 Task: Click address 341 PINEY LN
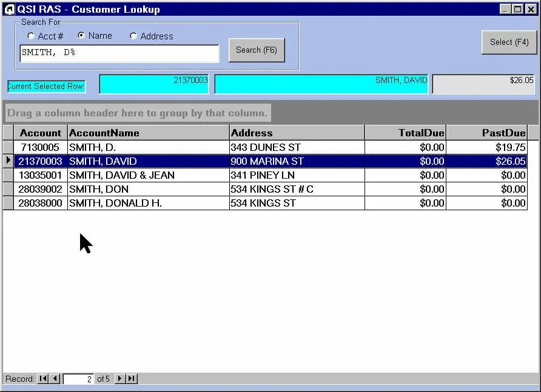297,175
